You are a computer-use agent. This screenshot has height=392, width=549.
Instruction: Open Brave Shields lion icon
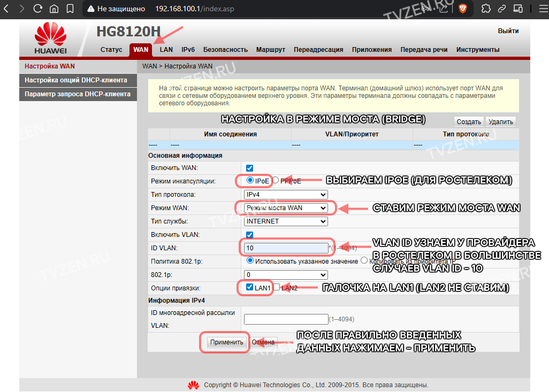click(462, 9)
